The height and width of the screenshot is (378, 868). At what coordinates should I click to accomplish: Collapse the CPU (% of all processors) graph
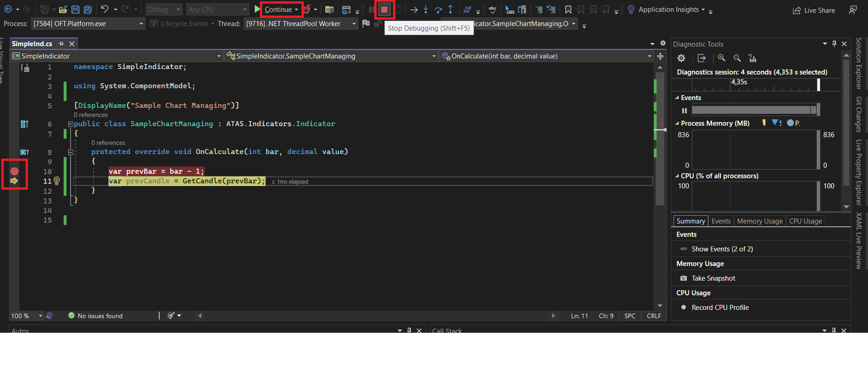[677, 176]
